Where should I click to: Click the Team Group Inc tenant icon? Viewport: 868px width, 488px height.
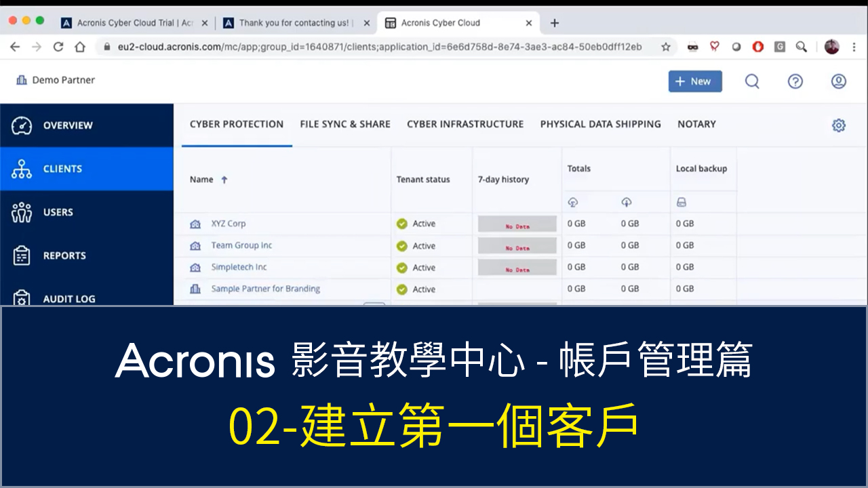click(x=196, y=245)
